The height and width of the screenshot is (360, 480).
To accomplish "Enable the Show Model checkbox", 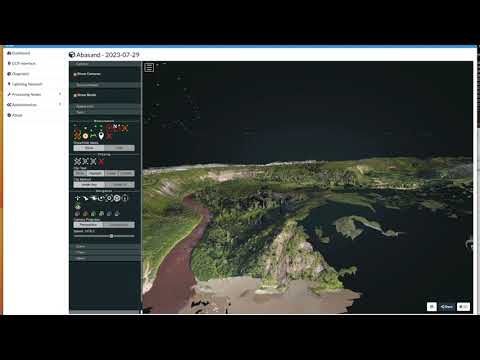I will click(x=75, y=95).
